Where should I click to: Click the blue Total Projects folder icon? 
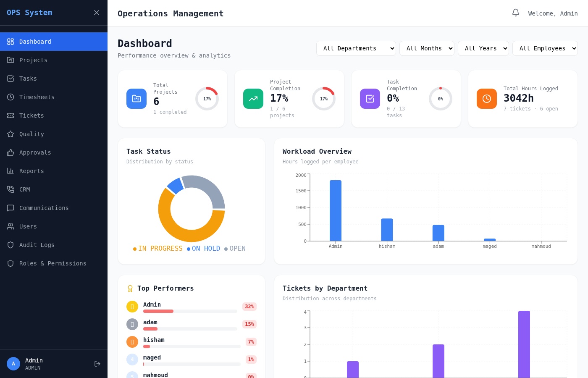tap(136, 99)
